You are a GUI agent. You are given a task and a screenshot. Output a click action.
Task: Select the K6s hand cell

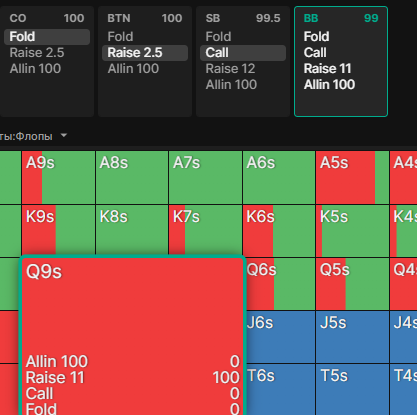click(279, 231)
